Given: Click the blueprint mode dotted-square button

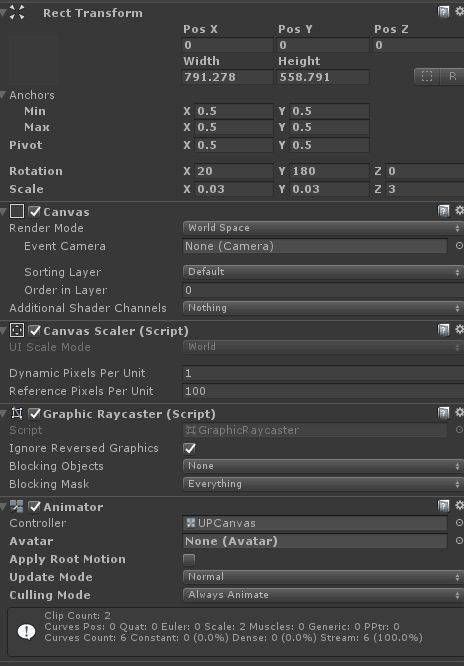Looking at the screenshot, I should click(427, 76).
